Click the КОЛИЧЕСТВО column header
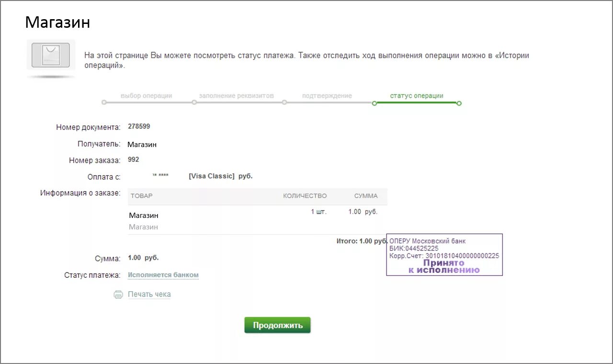 [305, 196]
